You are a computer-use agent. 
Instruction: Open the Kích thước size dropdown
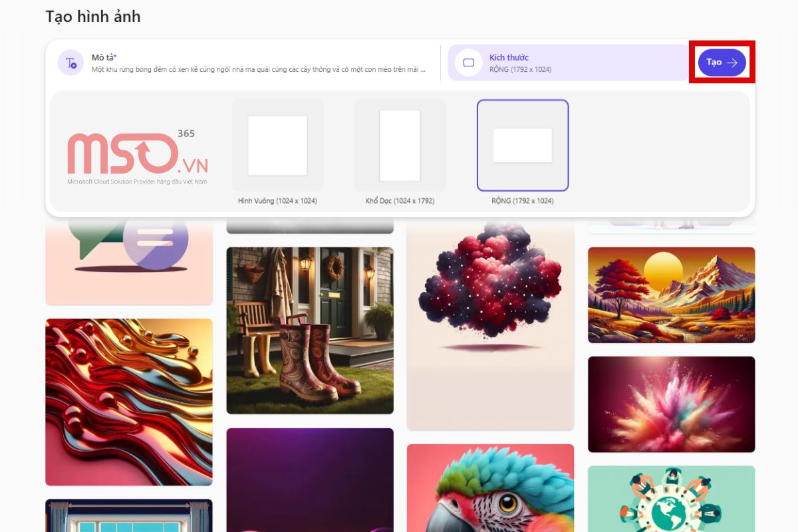coord(569,63)
